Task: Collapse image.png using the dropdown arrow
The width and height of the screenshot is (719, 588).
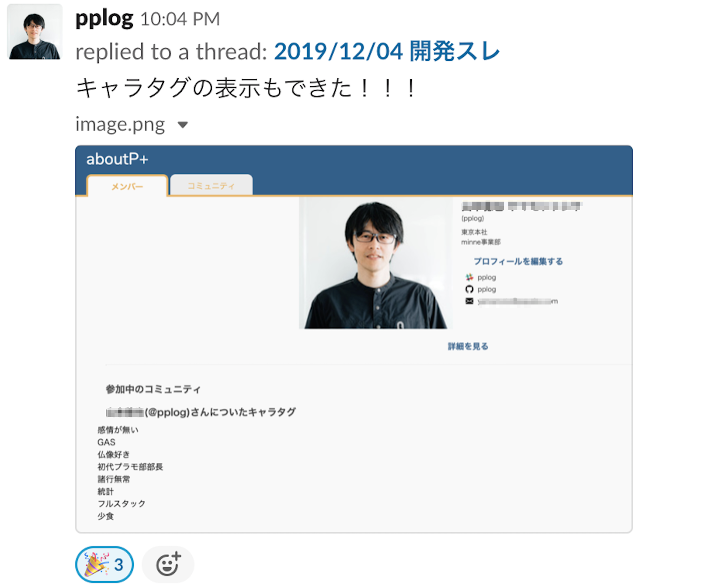Action: tap(183, 125)
